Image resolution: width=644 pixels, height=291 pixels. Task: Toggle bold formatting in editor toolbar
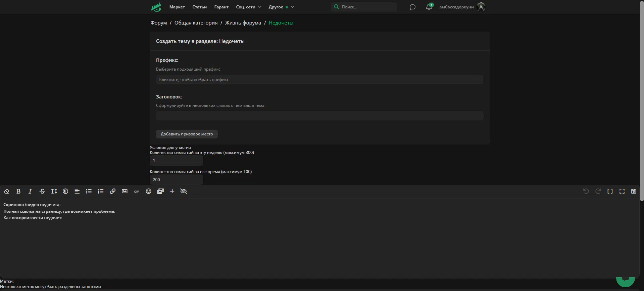pos(18,191)
